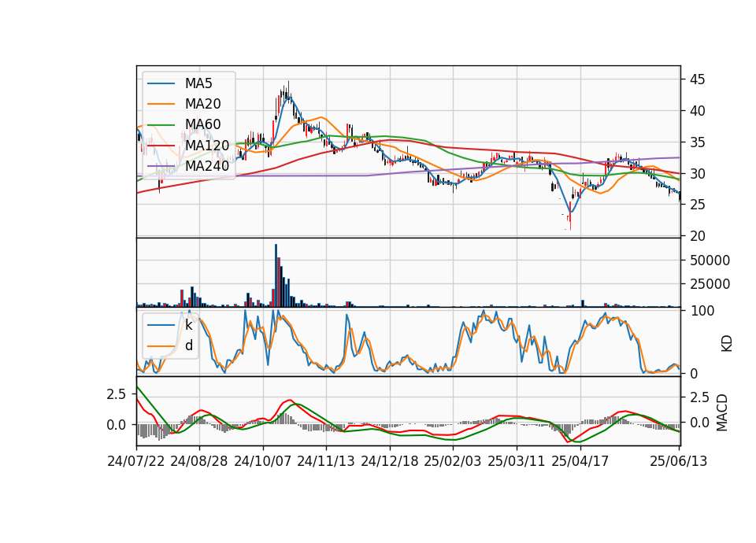Image resolution: width=756 pixels, height=543 pixels.
Task: Click the KD vertical axis title
Action: (x=727, y=344)
